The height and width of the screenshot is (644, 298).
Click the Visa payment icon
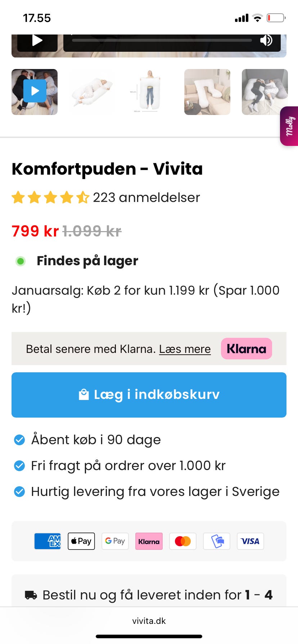click(x=250, y=541)
